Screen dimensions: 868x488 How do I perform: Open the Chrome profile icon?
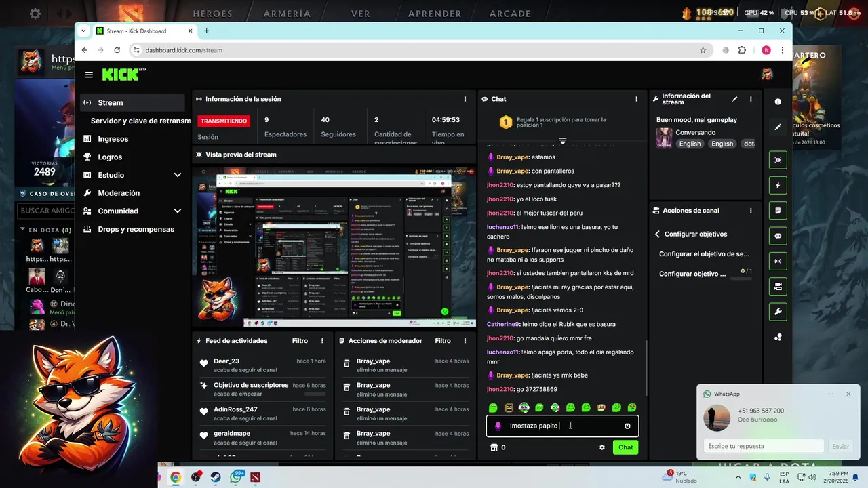coord(766,50)
